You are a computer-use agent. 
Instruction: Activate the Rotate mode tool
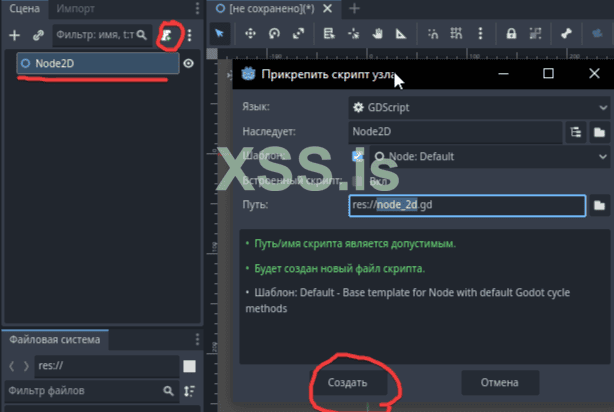274,34
